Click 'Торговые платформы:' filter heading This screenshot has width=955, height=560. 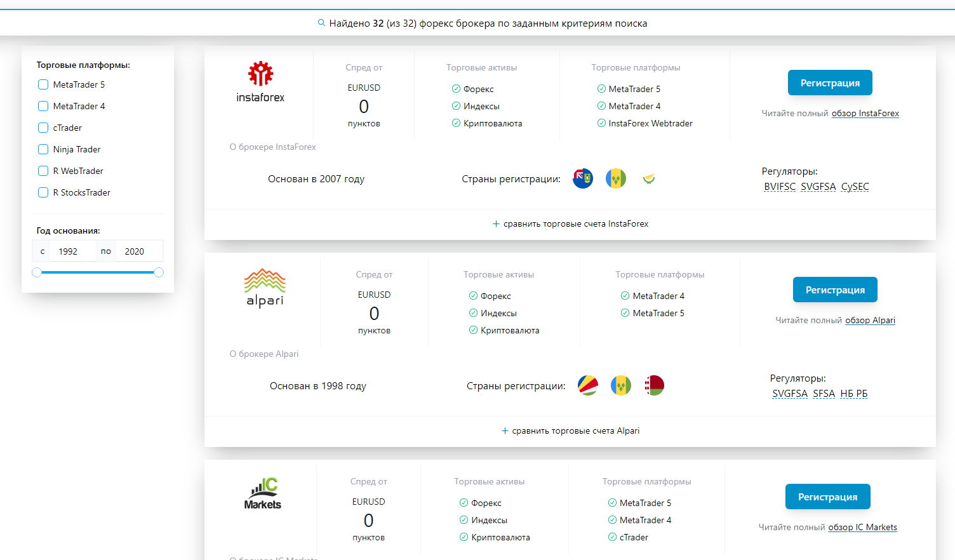[83, 65]
